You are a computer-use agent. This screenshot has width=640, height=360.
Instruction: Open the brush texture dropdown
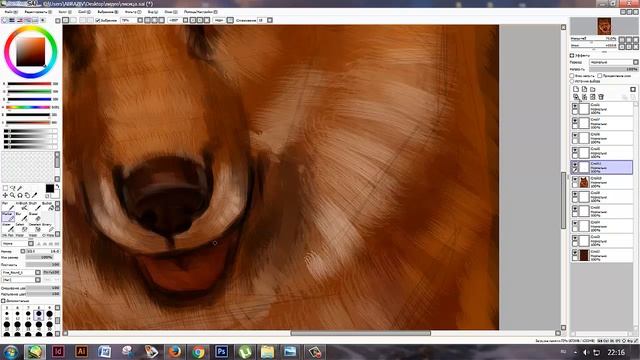[38, 280]
